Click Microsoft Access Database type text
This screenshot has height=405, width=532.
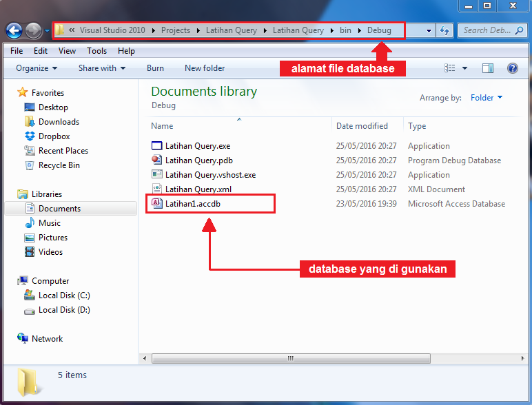click(456, 203)
